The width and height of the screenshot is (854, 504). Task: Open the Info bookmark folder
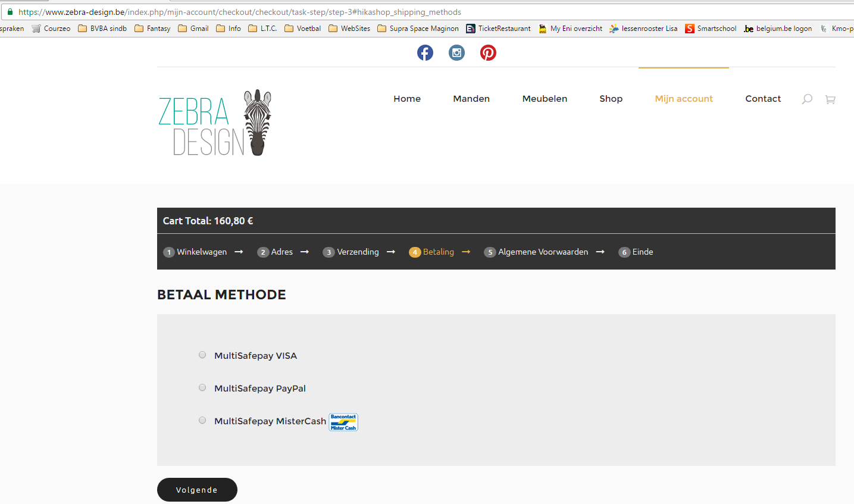[229, 29]
